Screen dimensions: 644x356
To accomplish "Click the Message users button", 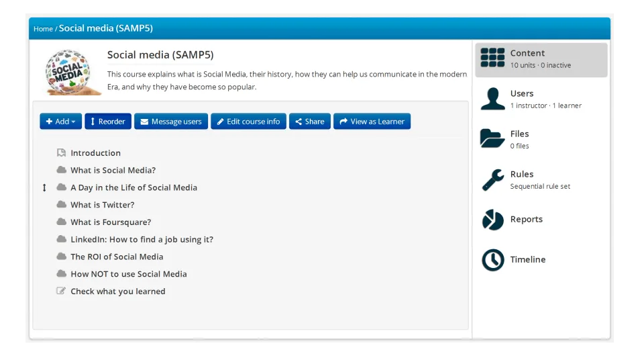I will 171,122.
